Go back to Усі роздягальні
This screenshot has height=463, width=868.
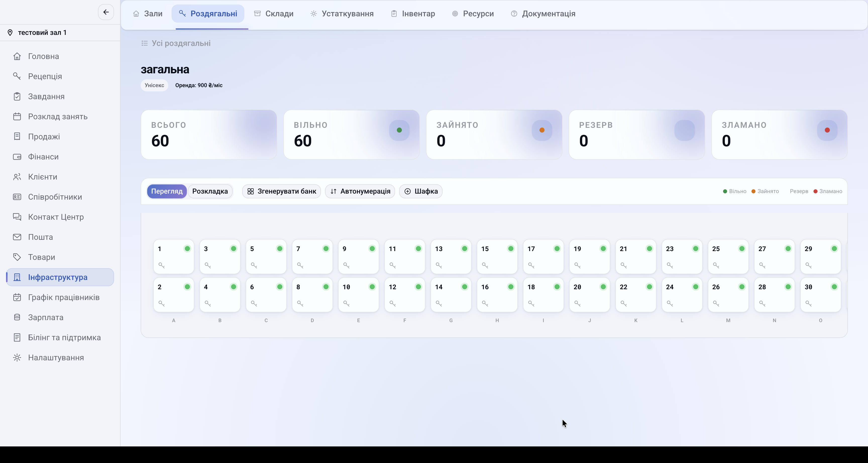click(176, 43)
